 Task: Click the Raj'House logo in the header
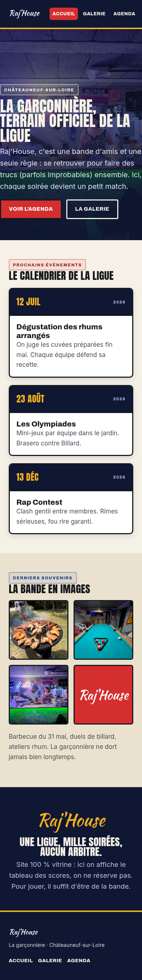point(25,14)
